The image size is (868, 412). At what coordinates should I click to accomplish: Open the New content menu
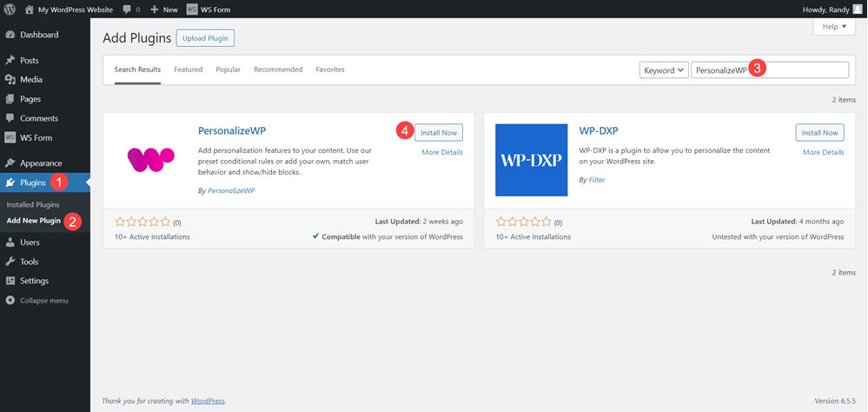coord(164,10)
